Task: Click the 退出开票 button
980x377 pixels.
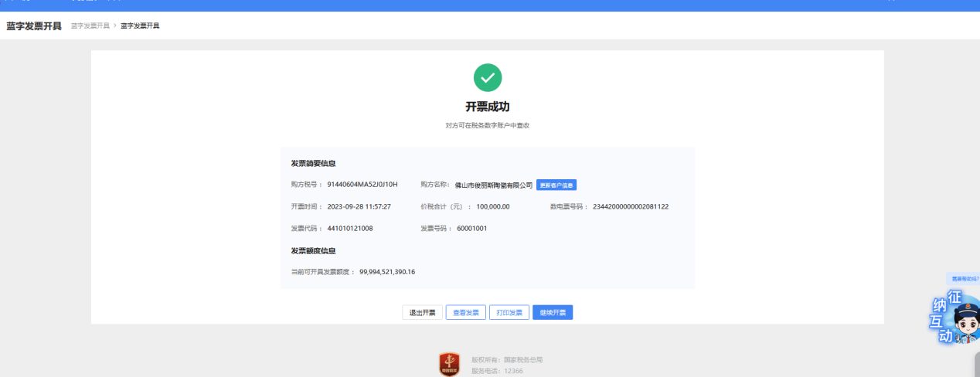Action: click(422, 313)
